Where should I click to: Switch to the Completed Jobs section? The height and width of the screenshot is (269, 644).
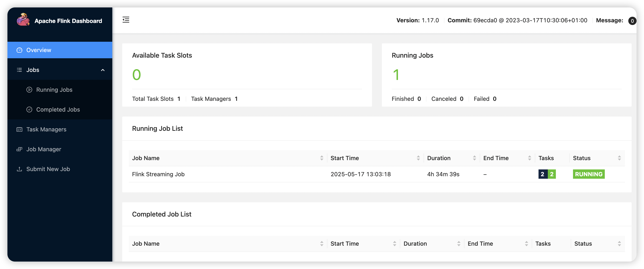click(58, 109)
